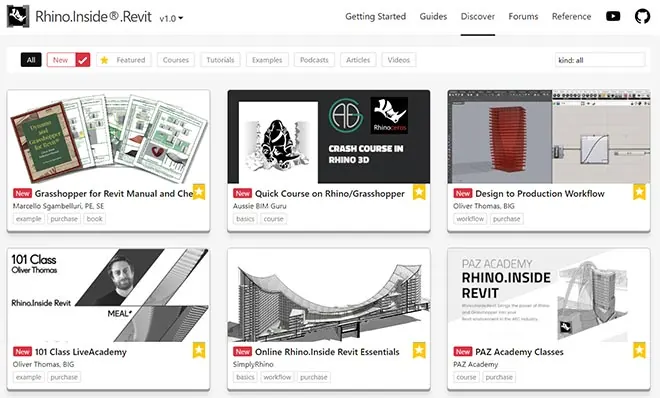Go to the Forums link
The image size is (660, 398).
[x=523, y=16]
